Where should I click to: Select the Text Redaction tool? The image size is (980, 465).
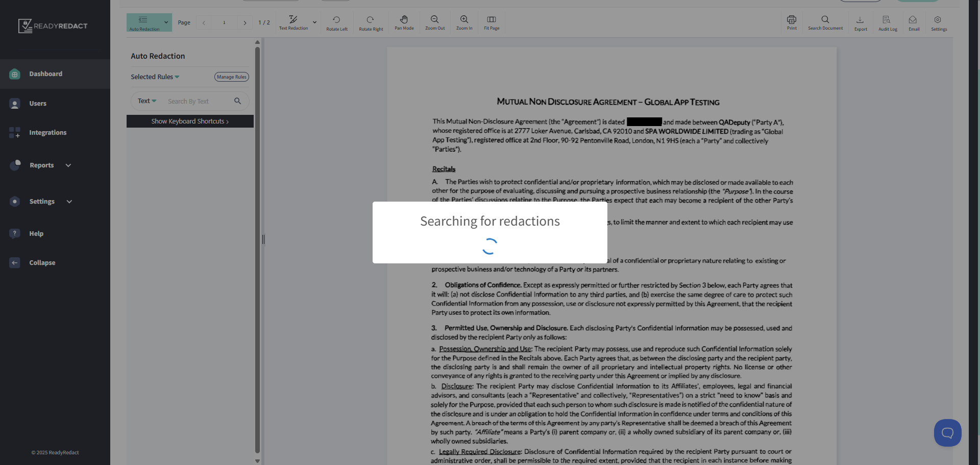point(293,22)
